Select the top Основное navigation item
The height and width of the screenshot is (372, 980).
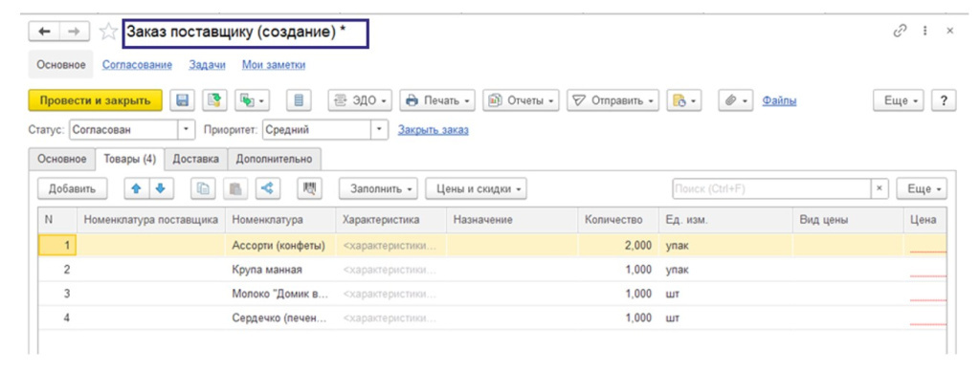[60, 65]
